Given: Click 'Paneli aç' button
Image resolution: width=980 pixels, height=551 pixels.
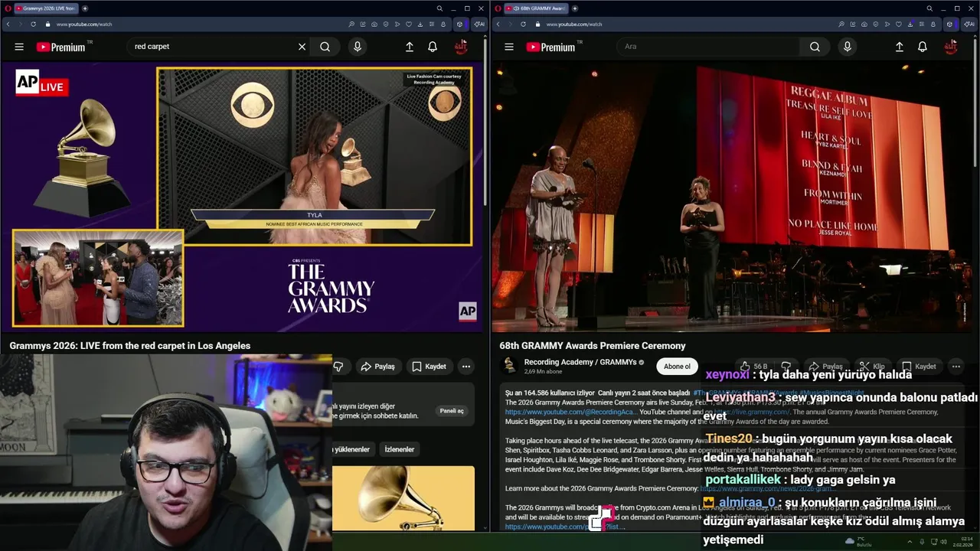Looking at the screenshot, I should (x=452, y=411).
